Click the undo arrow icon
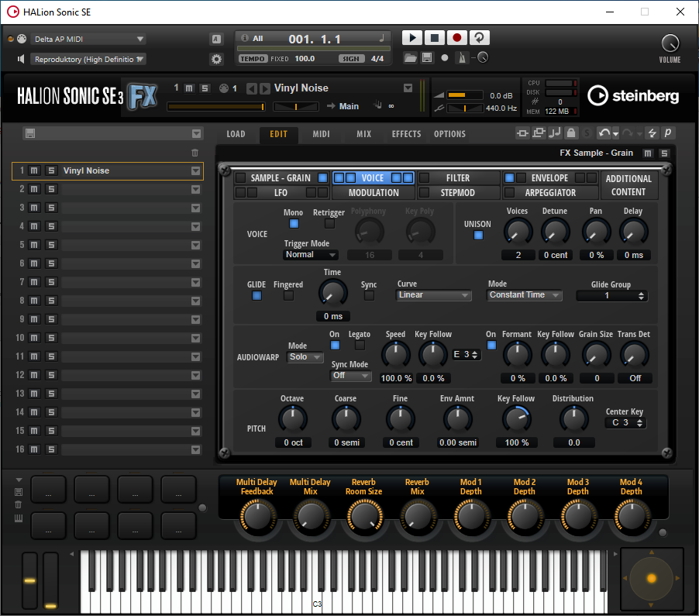This screenshot has height=616, width=699. pyautogui.click(x=604, y=132)
